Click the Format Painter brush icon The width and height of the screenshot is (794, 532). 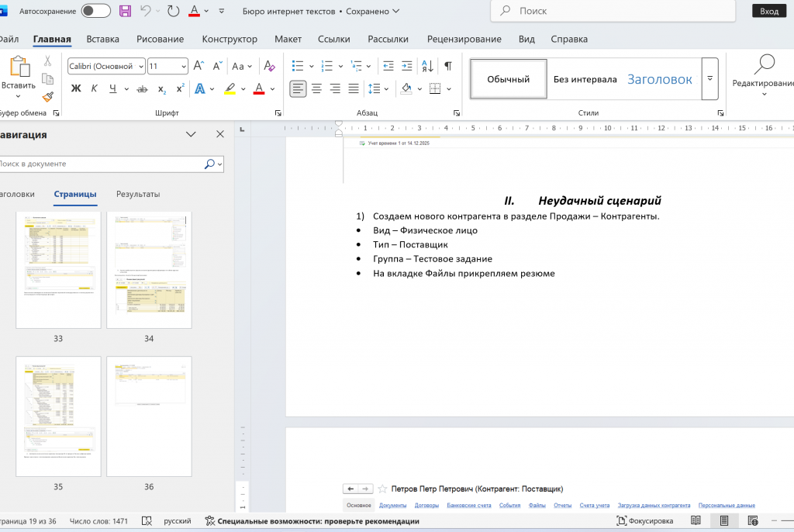point(48,97)
